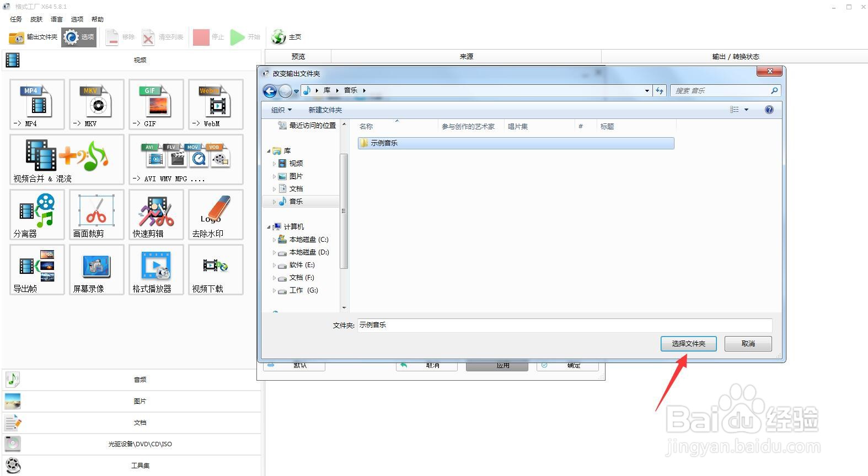
Task: Open the 任务 menu
Action: (16, 19)
